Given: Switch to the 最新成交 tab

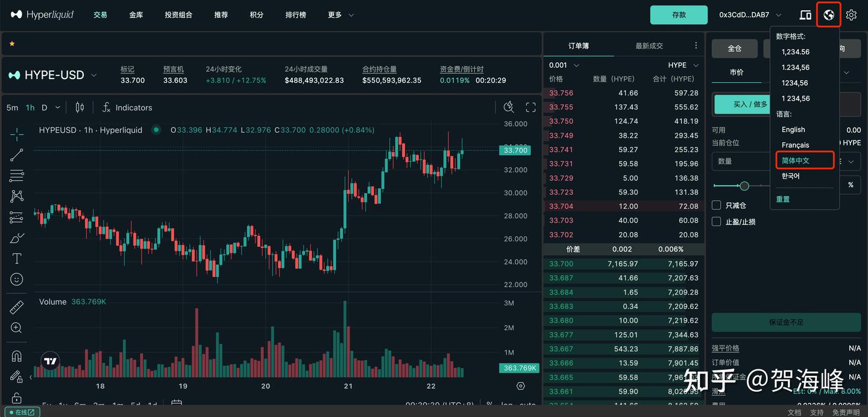Looking at the screenshot, I should pyautogui.click(x=649, y=46).
